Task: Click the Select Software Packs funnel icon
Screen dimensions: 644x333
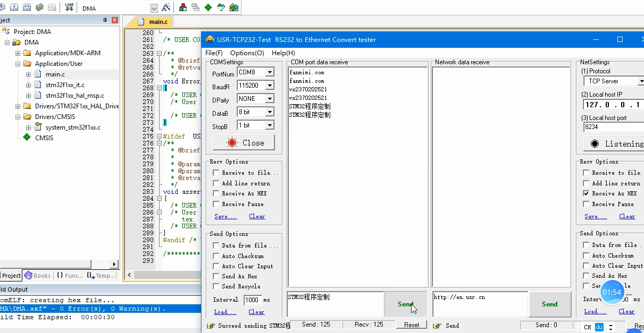Action: [221, 7]
